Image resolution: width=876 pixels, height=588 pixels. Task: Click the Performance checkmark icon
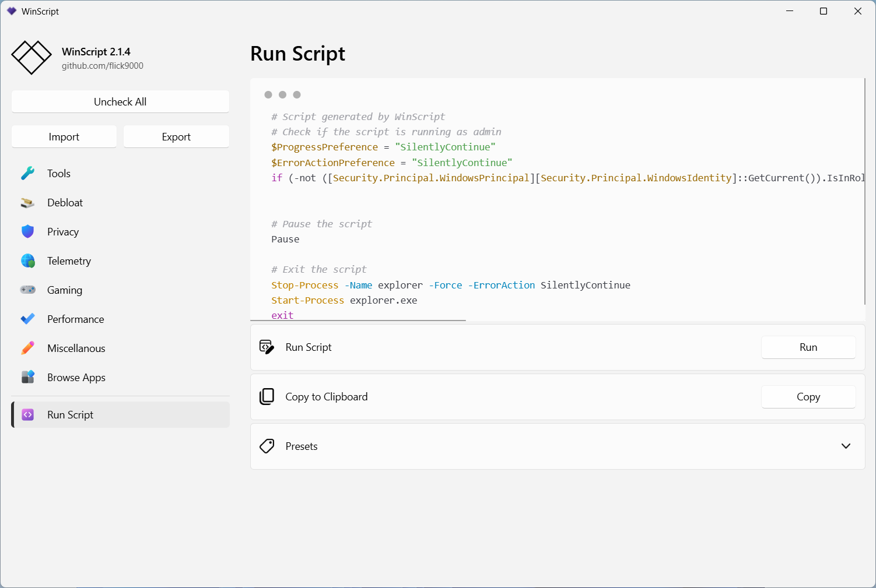pos(27,319)
